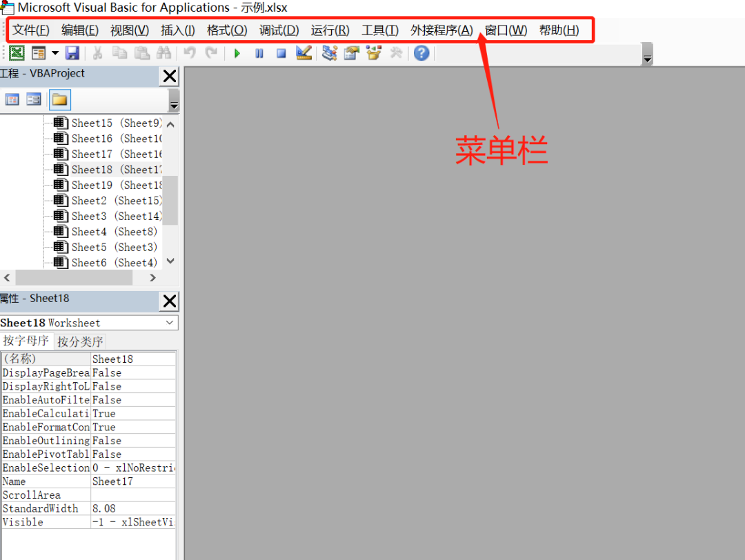Image resolution: width=745 pixels, height=560 pixels.
Task: Open the 文件(F) menu
Action: [x=31, y=30]
